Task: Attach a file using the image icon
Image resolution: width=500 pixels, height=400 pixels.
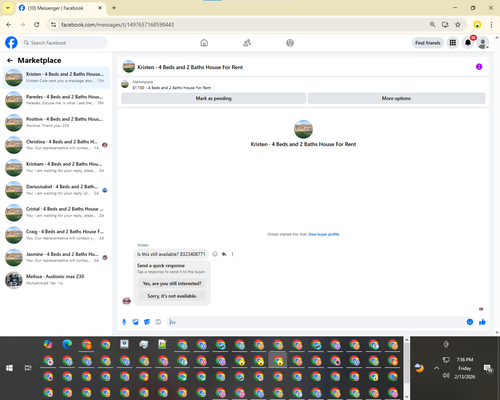Action: [x=135, y=322]
